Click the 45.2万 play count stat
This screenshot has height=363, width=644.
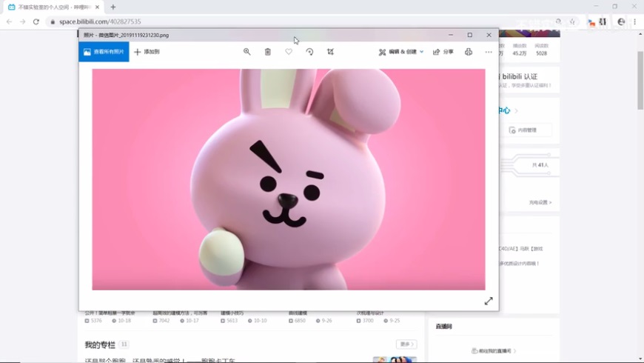(x=520, y=53)
